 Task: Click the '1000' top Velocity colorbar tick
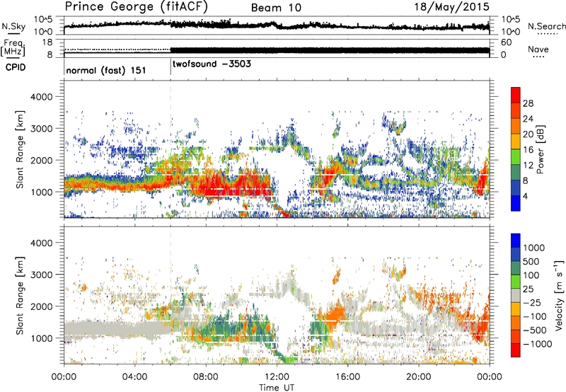(534, 248)
